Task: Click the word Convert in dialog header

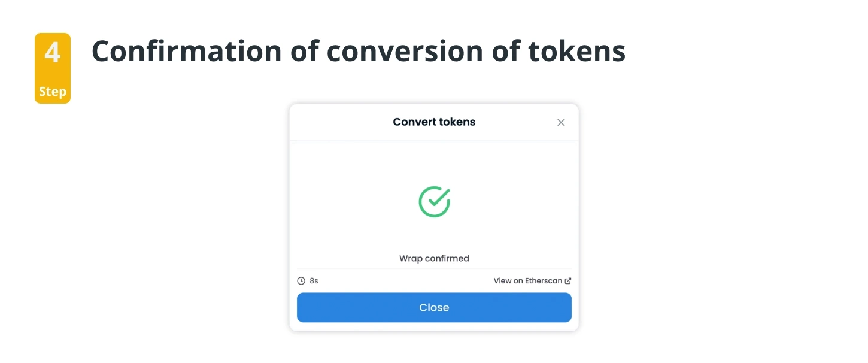Action: [412, 122]
